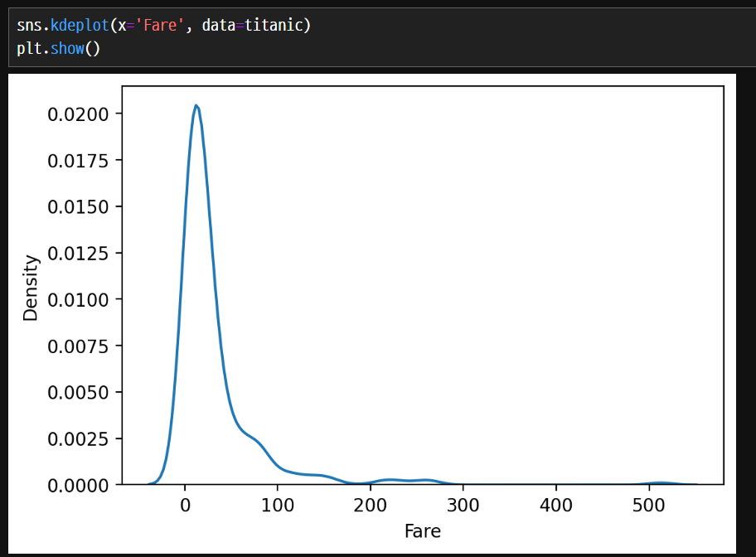Click the 0.0050 y-axis tick label

(x=78, y=393)
